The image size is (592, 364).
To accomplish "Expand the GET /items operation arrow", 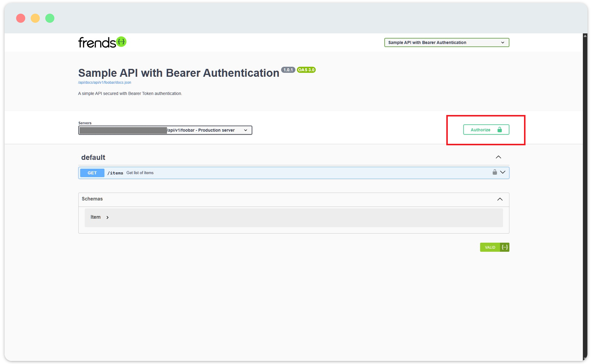I will (503, 172).
